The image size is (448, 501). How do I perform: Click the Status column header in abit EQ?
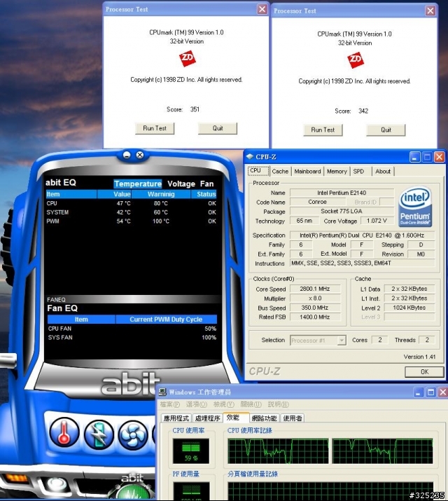204,194
